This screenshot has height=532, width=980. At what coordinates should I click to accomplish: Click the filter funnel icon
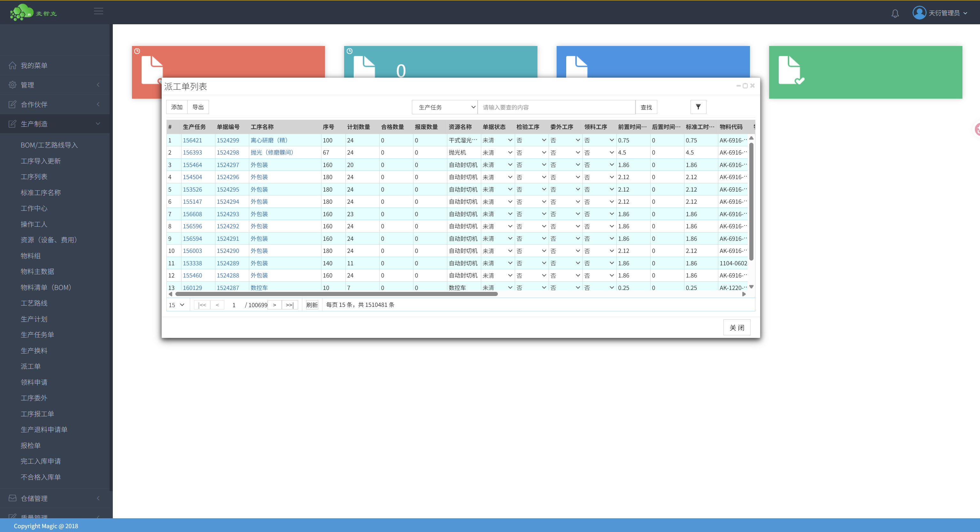(x=698, y=107)
